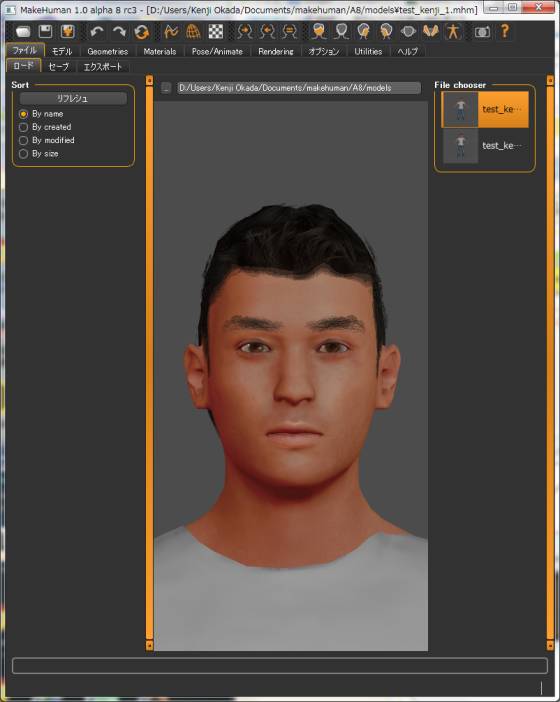Click the bottom status text field
The image size is (560, 702).
(x=280, y=666)
